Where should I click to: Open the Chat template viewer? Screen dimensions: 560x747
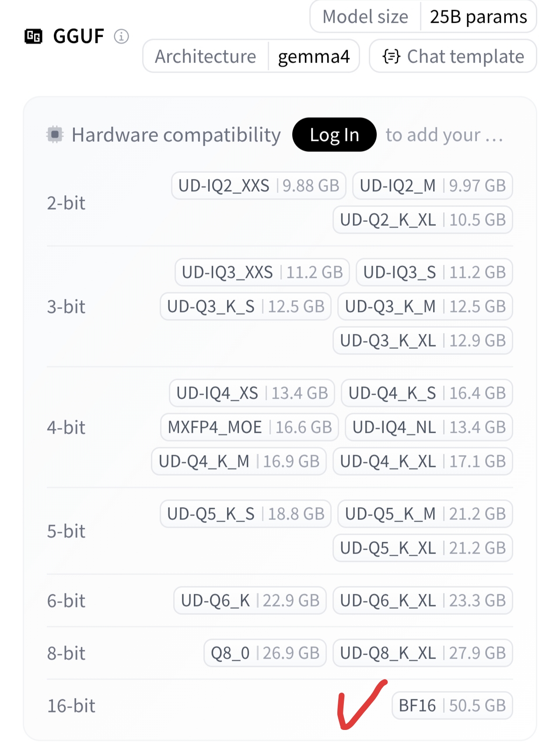tap(453, 56)
